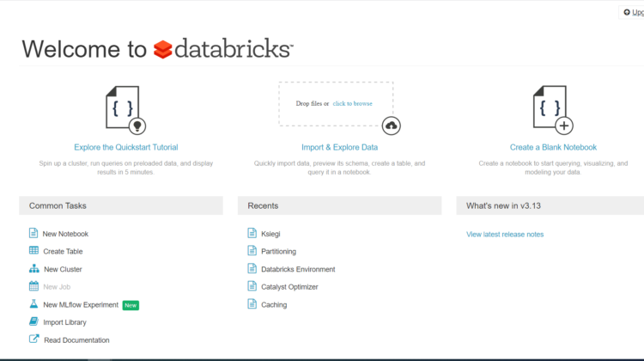The height and width of the screenshot is (361, 644).
Task: Click the New Cluster hierarchy icon
Action: click(x=34, y=268)
